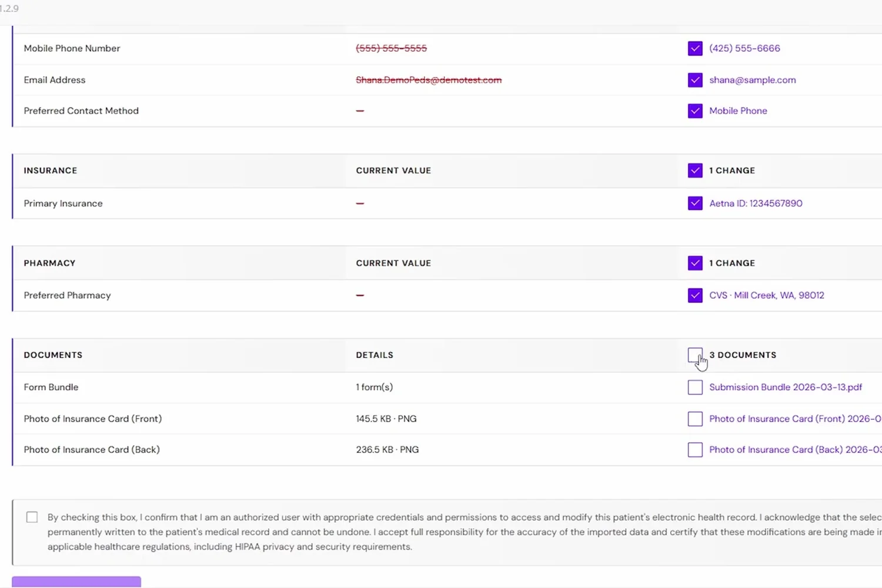Click the 'Photo of Insurance Card (Front)' row label
Image resolution: width=882 pixels, height=588 pixels.
[x=93, y=419]
